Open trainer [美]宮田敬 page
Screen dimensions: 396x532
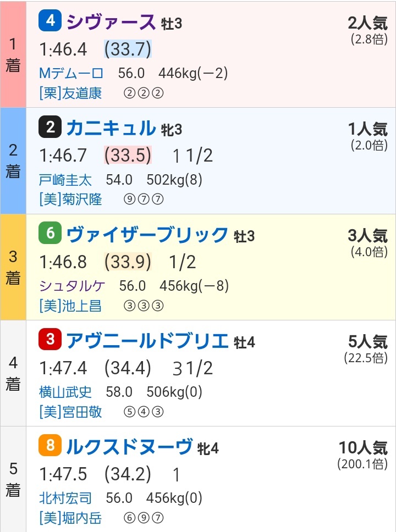(x=70, y=412)
